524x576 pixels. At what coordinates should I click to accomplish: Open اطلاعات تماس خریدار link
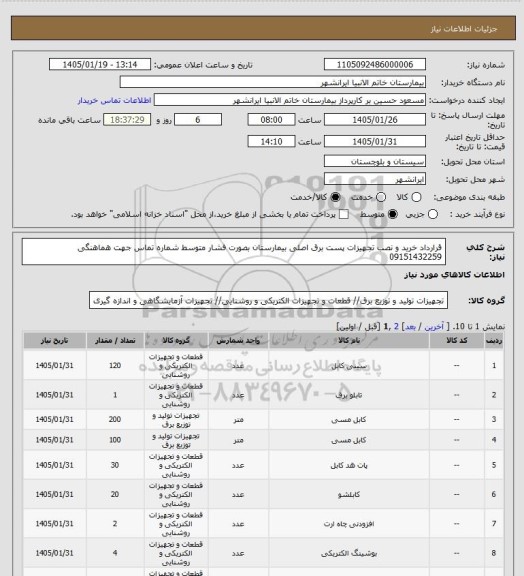click(114, 100)
